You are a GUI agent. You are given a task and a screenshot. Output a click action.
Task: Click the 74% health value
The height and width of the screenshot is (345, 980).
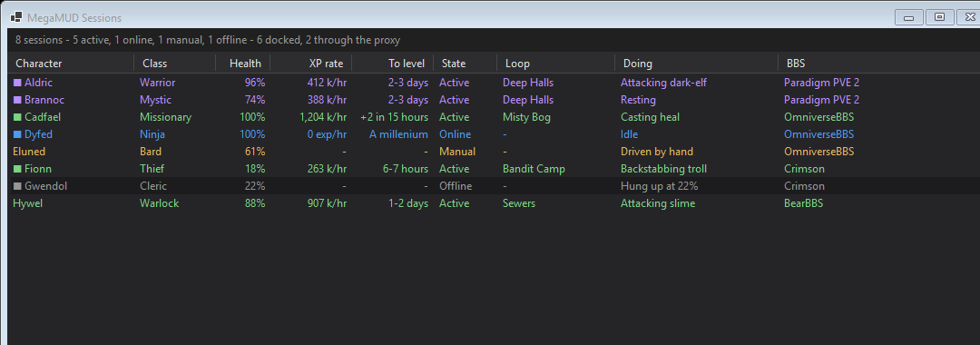pos(255,100)
